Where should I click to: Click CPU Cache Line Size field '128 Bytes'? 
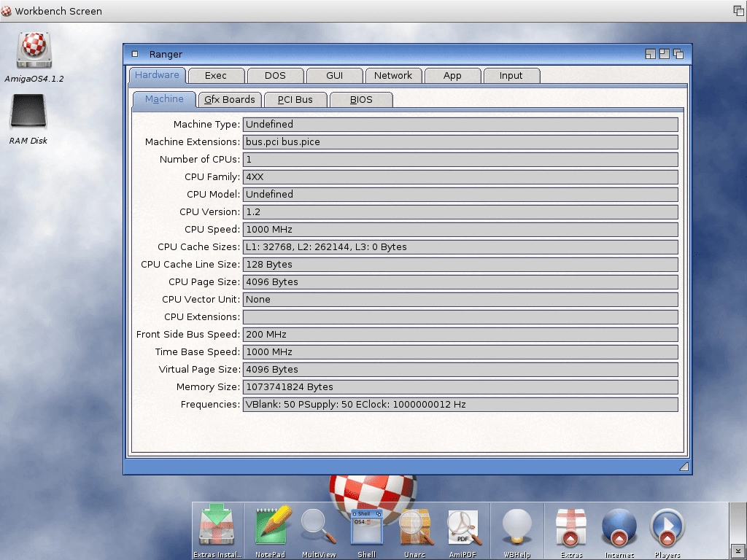[461, 264]
